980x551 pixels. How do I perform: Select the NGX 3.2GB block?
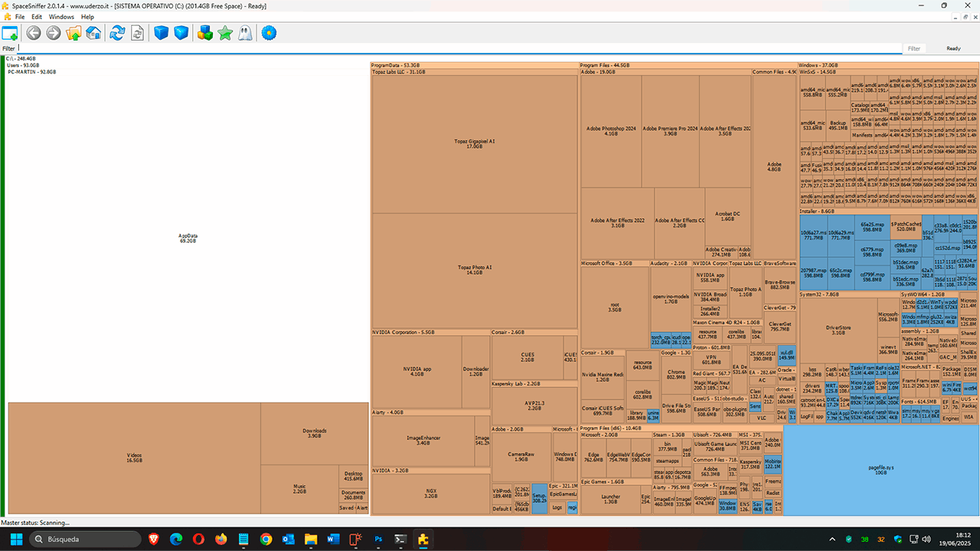tap(430, 494)
